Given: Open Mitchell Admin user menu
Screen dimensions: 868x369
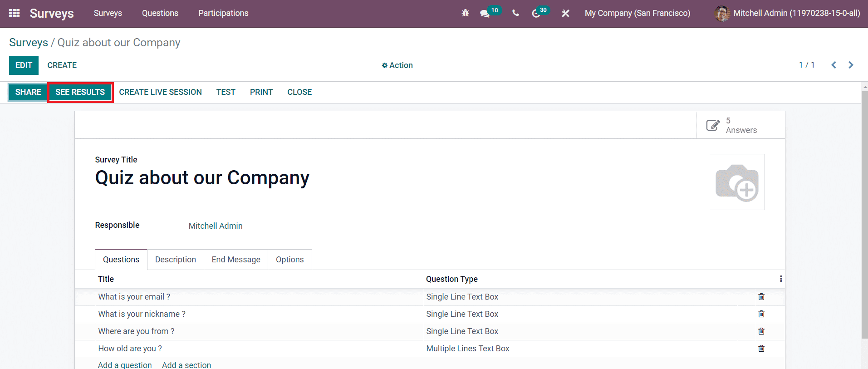Looking at the screenshot, I should (x=787, y=13).
